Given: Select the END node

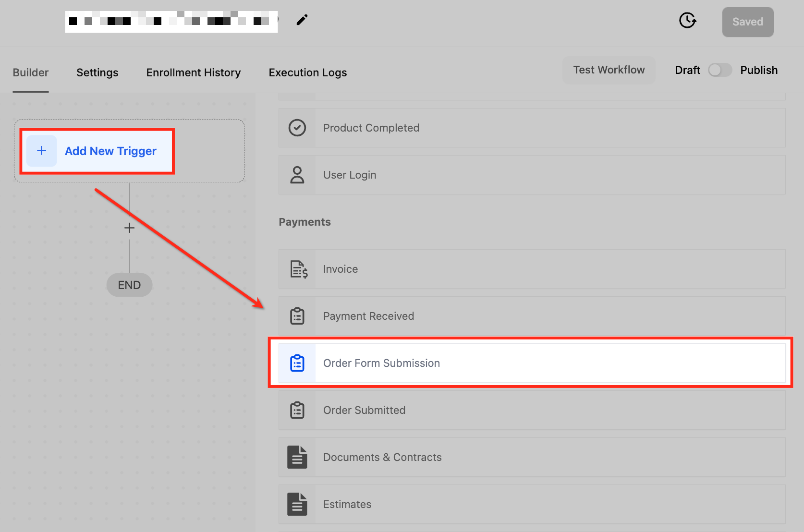Looking at the screenshot, I should coord(129,285).
